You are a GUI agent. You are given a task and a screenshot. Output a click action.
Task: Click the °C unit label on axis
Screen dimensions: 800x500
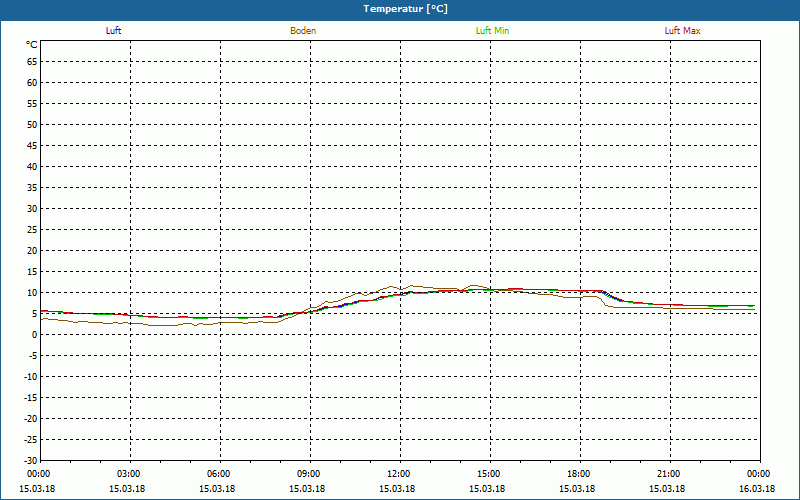(x=32, y=45)
